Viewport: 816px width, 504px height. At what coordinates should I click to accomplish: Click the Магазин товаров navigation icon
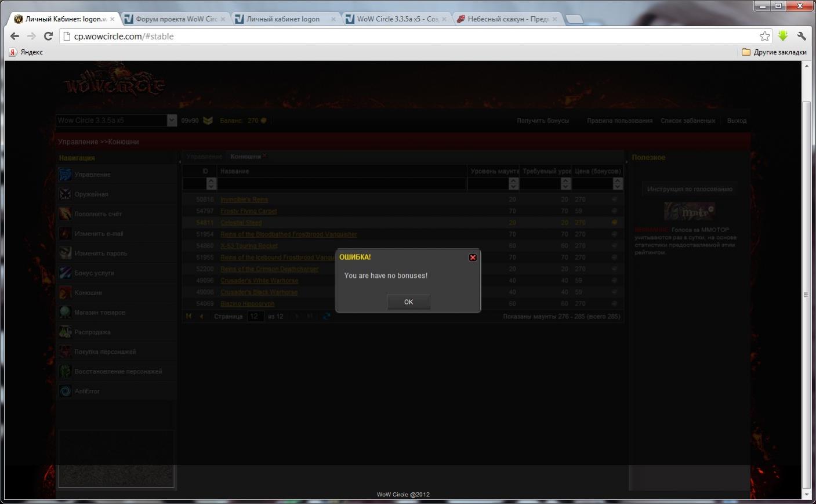pyautogui.click(x=65, y=313)
